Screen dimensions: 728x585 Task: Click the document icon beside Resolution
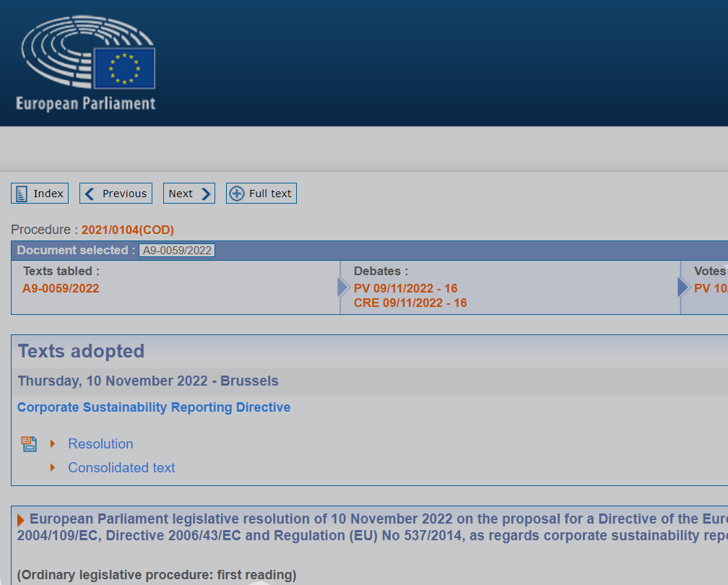coord(29,444)
